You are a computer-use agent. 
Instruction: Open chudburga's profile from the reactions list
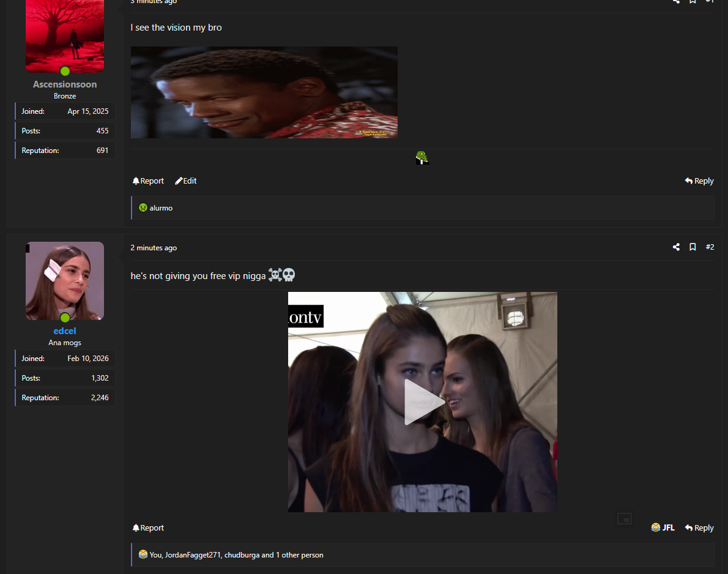tap(242, 555)
